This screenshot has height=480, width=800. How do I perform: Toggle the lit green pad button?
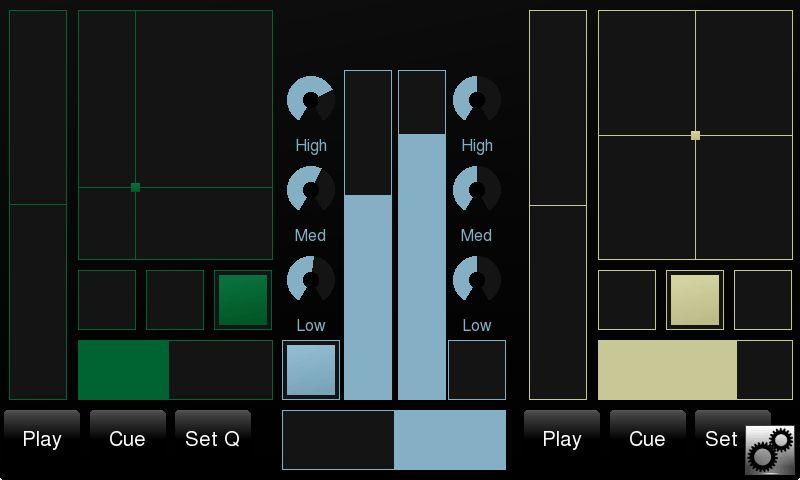243,300
